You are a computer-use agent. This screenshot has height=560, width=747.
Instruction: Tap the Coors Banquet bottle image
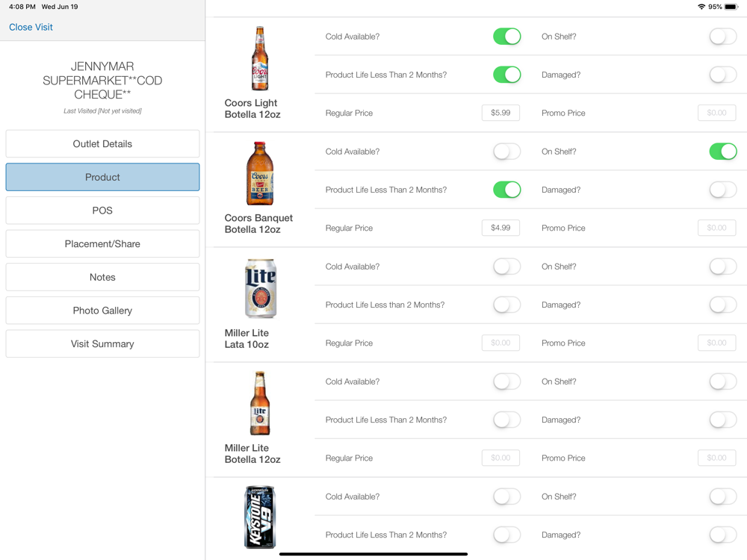pos(260,173)
